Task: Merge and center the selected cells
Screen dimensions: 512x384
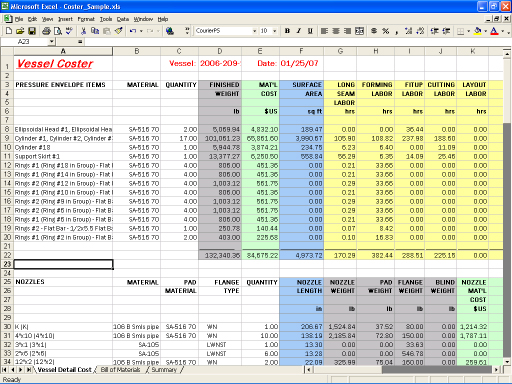Action: (x=359, y=31)
